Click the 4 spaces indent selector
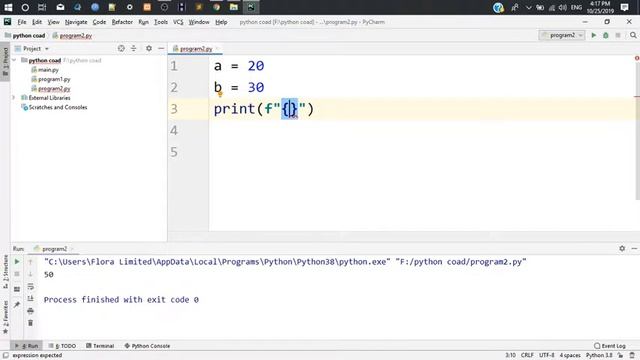This screenshot has height=360, width=640. pyautogui.click(x=570, y=355)
